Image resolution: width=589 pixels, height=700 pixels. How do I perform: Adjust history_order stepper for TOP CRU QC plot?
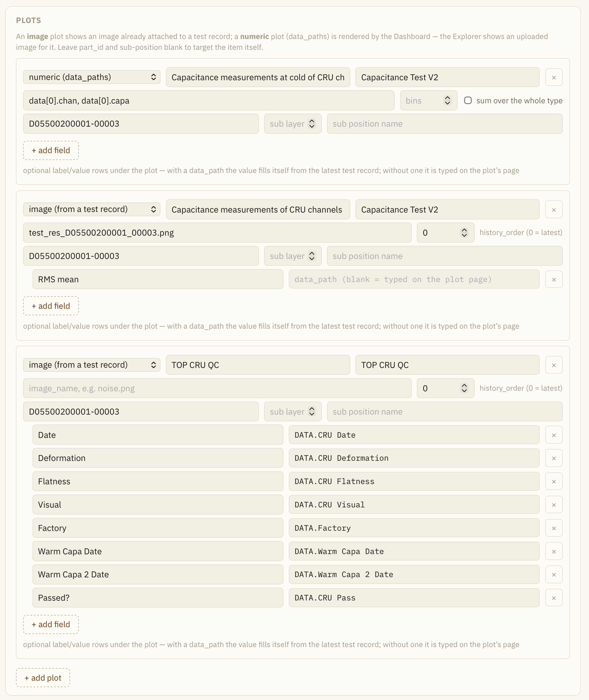(464, 388)
